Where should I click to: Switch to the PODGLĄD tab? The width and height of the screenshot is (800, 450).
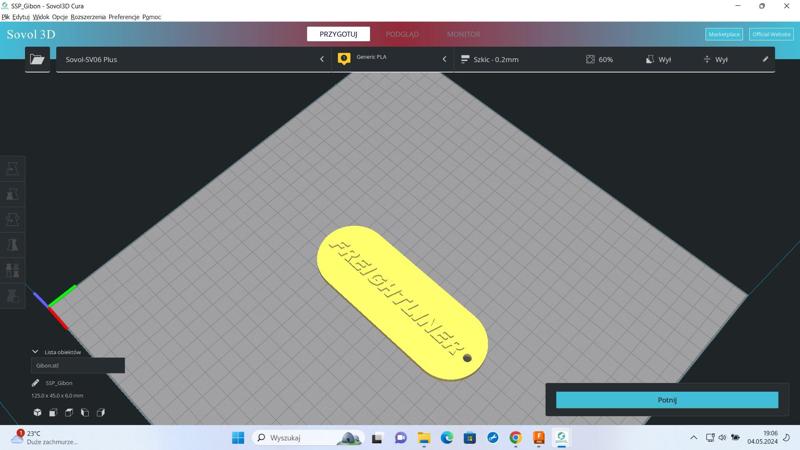pyautogui.click(x=402, y=34)
